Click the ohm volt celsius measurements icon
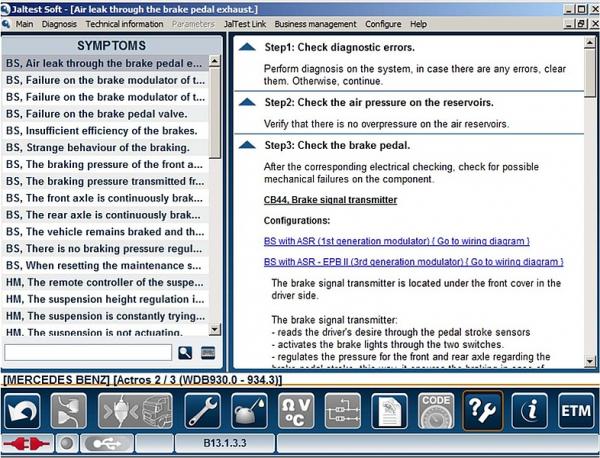The image size is (600, 458). (296, 411)
